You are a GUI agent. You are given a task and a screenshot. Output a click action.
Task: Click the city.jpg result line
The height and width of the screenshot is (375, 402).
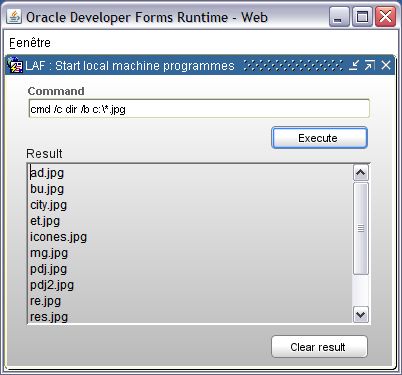[x=48, y=205]
